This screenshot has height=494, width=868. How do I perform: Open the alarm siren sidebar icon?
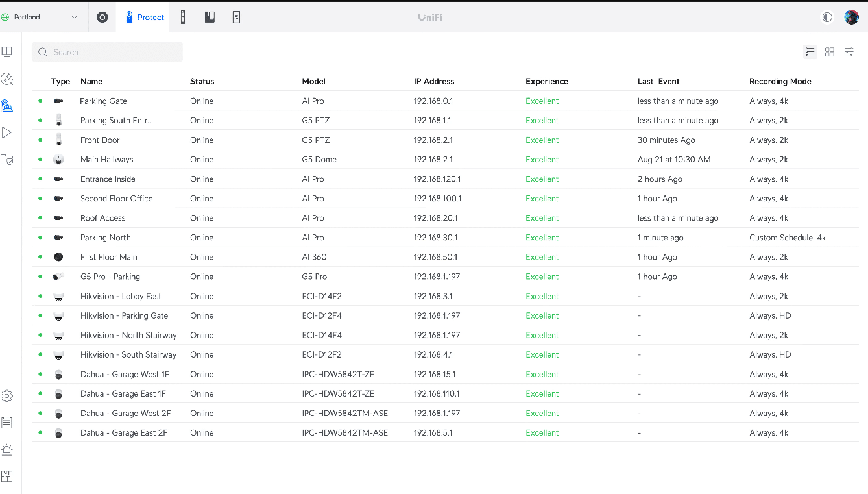pyautogui.click(x=7, y=449)
